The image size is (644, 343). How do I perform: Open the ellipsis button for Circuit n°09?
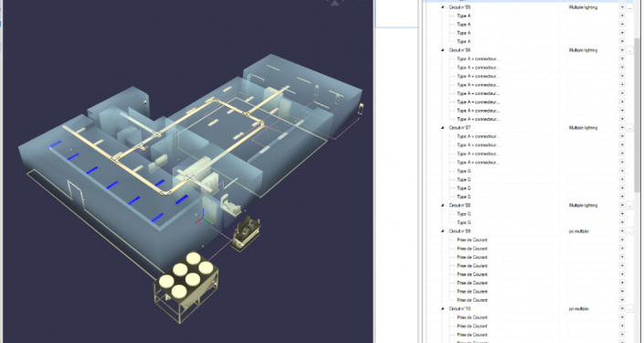pyautogui.click(x=629, y=231)
